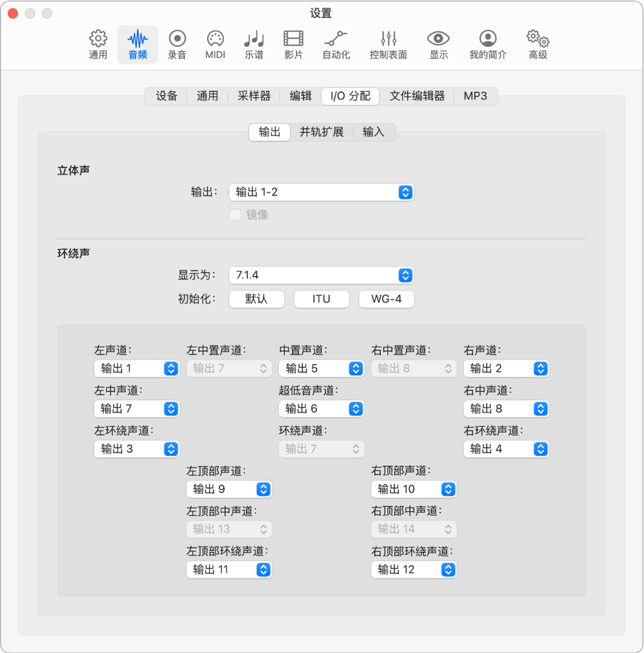Image resolution: width=644 pixels, height=653 pixels.
Task: Open the 通用 general settings pane
Action: (x=98, y=44)
